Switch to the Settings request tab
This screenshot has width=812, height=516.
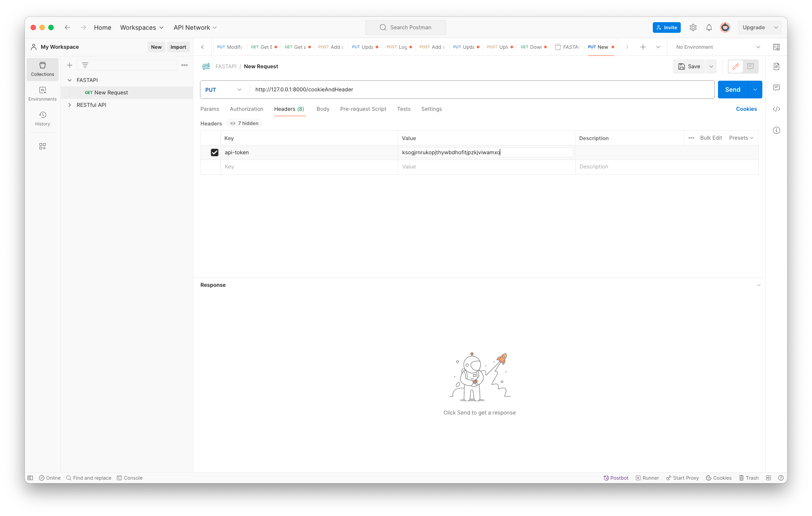coord(431,109)
